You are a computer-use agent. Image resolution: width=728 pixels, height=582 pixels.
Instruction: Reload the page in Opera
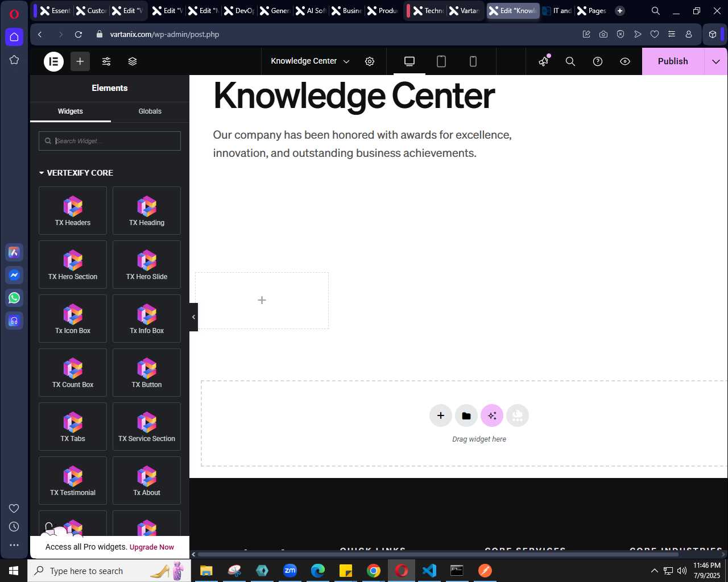click(x=78, y=34)
